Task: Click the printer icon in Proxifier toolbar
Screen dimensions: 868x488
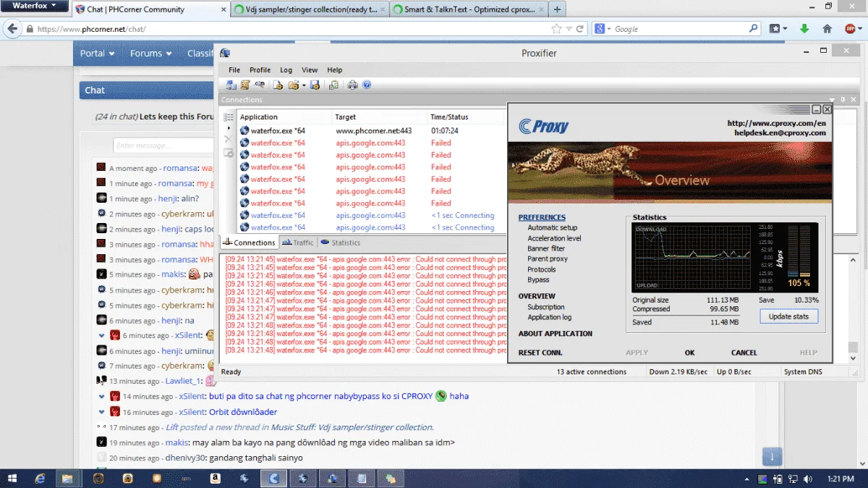Action: click(x=352, y=85)
